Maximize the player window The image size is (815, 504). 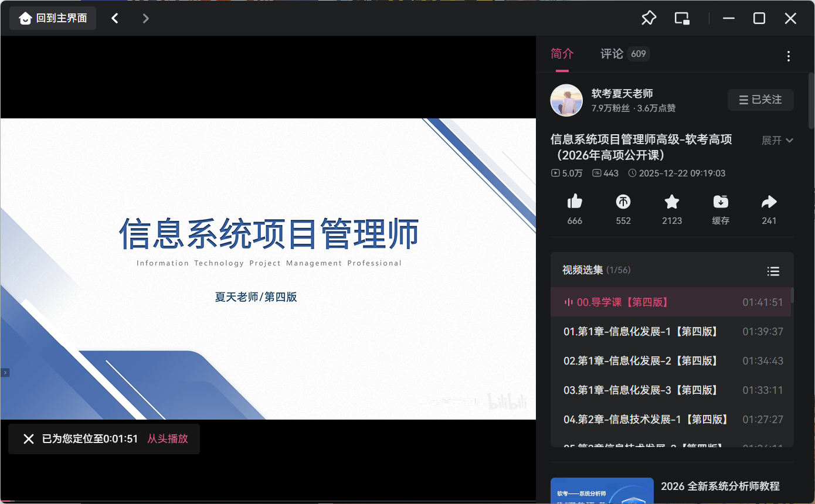pyautogui.click(x=759, y=18)
